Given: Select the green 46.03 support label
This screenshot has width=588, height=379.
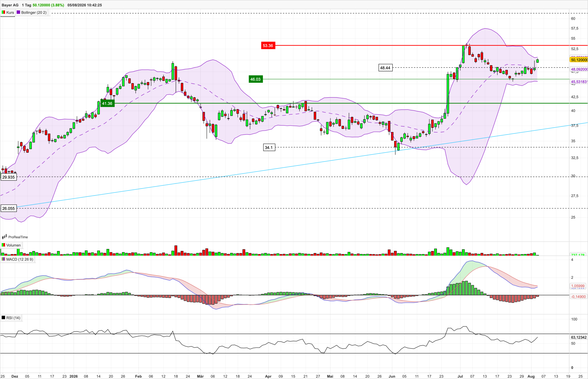Looking at the screenshot, I should [256, 79].
